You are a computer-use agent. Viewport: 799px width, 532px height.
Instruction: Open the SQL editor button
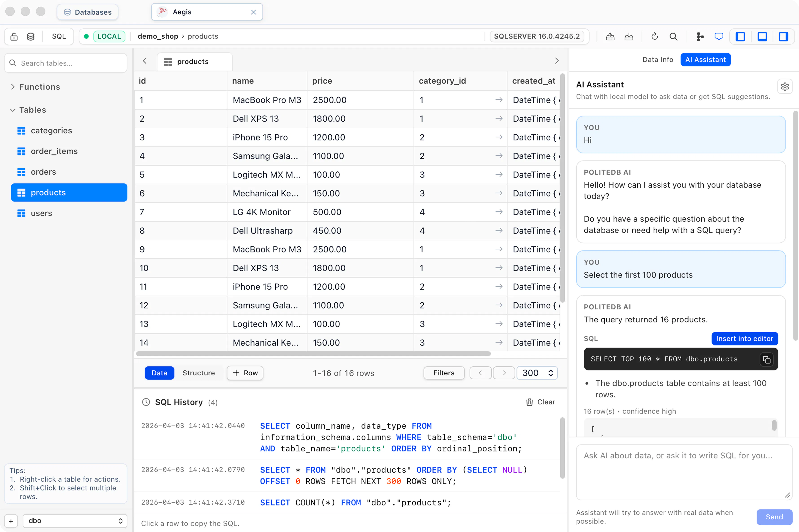59,37
